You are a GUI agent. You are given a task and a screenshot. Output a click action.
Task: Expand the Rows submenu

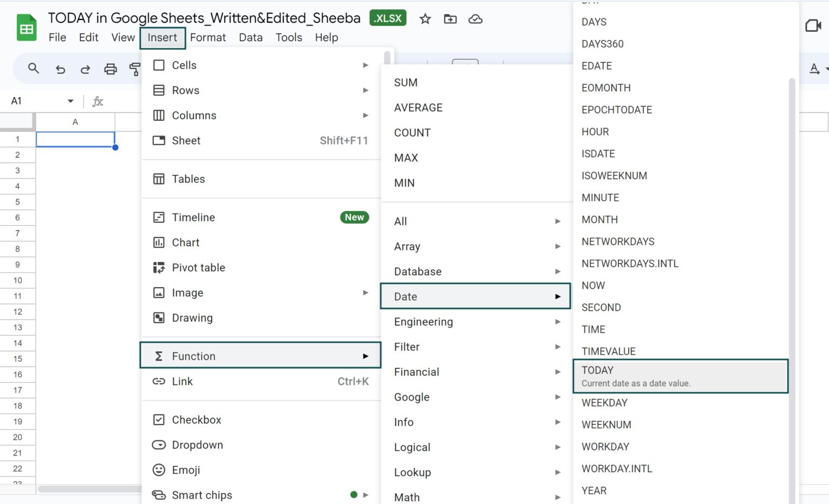[x=260, y=91]
